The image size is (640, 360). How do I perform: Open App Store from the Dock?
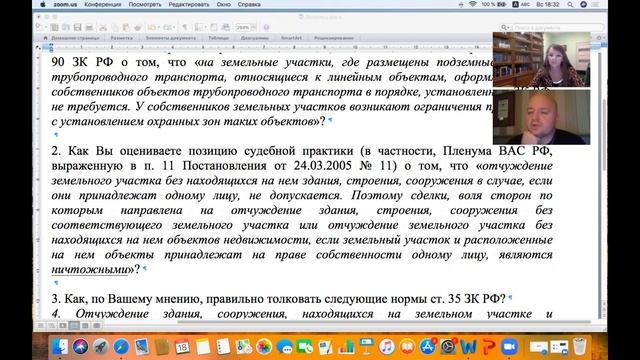click(x=427, y=347)
